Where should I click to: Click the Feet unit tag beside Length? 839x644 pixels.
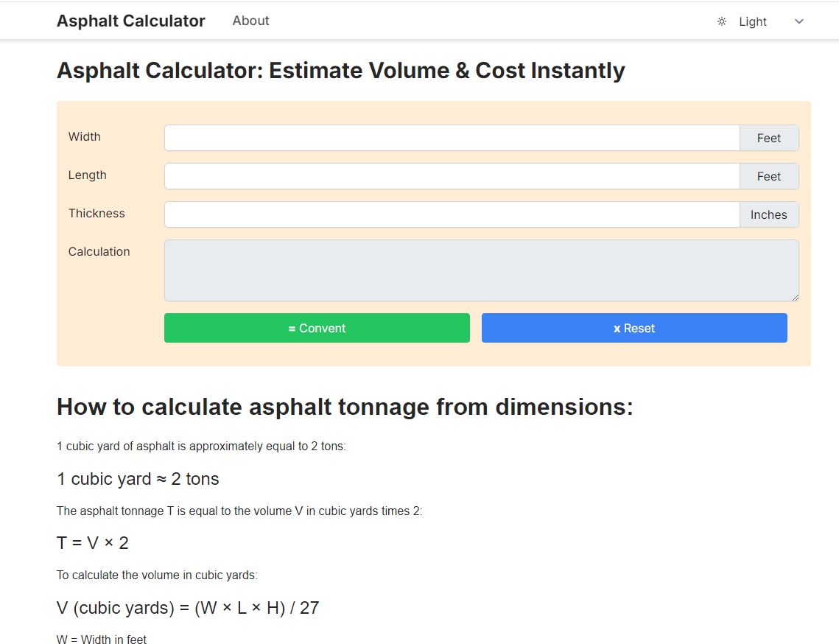768,176
